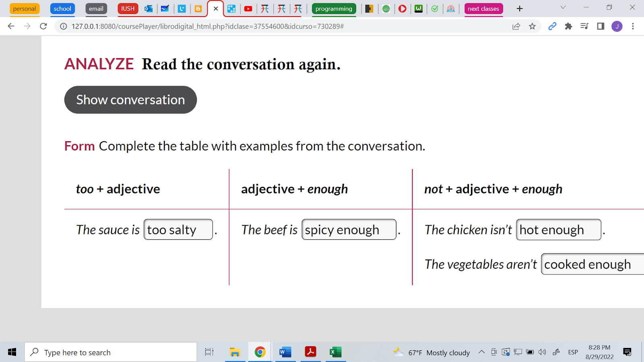View site information icon
Image resolution: width=644 pixels, height=362 pixels.
point(64,26)
